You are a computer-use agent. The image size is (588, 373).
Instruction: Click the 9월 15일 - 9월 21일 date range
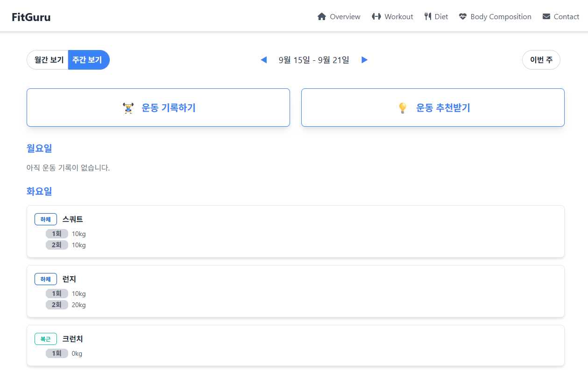(314, 60)
